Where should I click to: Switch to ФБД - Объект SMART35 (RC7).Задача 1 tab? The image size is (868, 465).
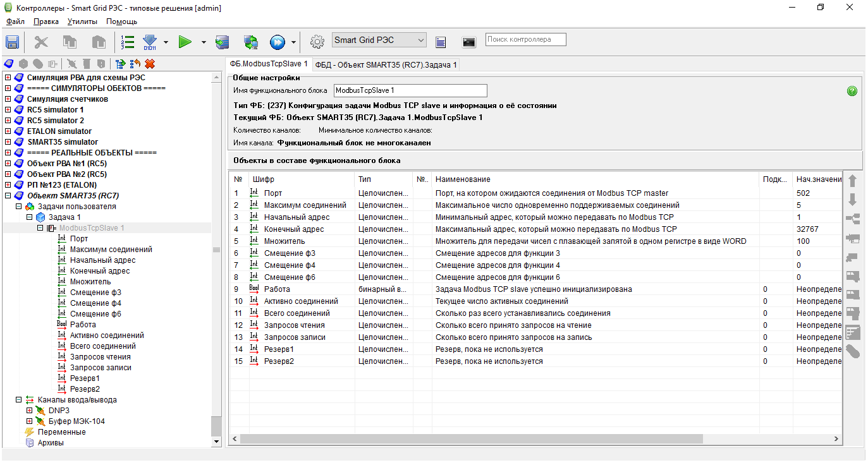tap(386, 64)
